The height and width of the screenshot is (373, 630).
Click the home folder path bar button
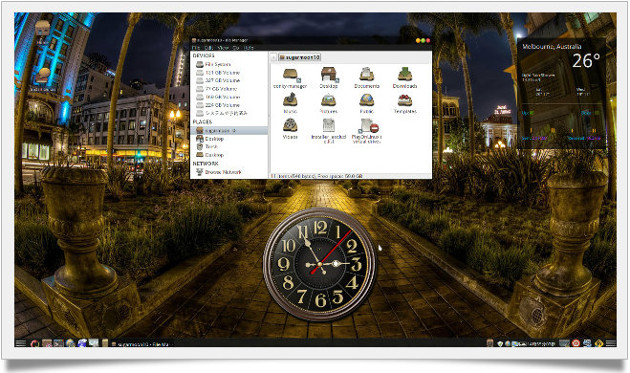tap(299, 57)
